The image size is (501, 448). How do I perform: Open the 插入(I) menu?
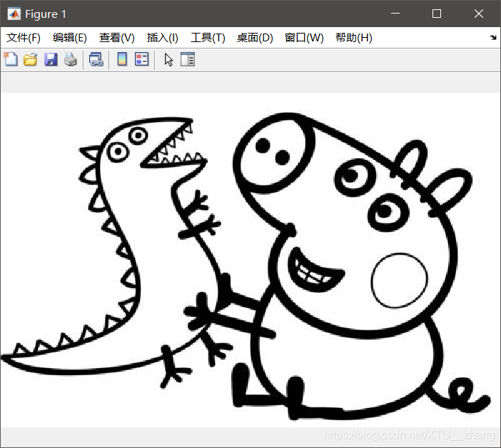coord(162,38)
